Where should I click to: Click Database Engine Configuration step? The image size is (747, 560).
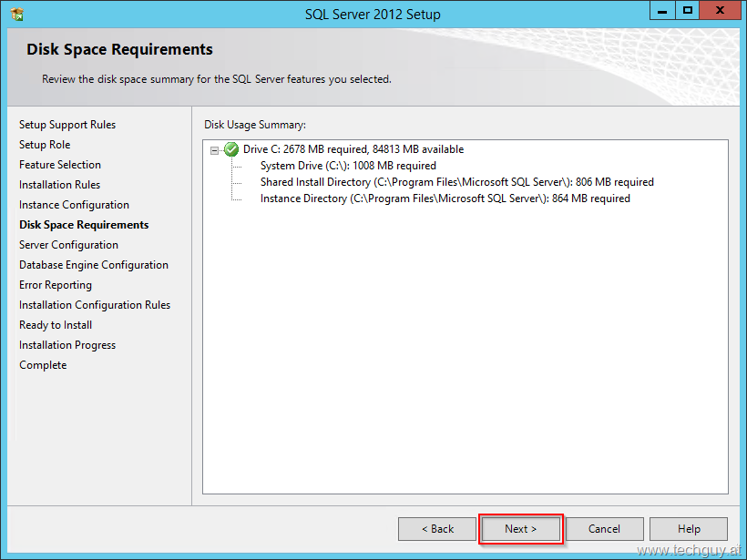pyautogui.click(x=93, y=265)
